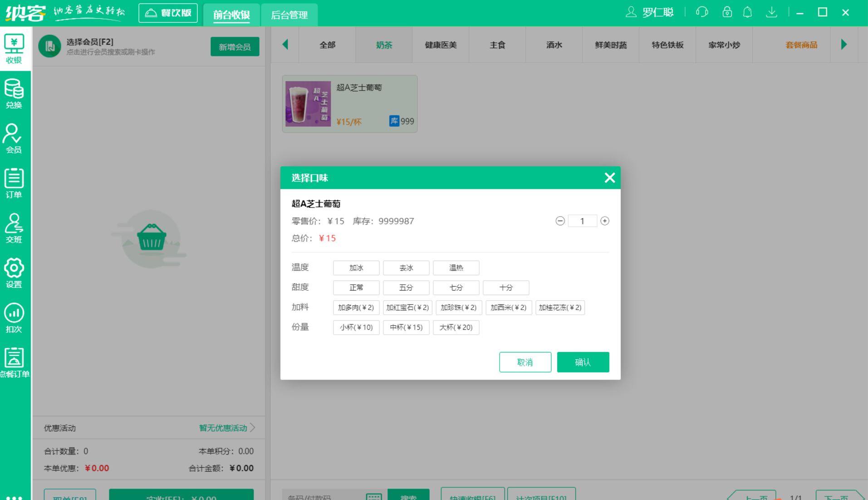The height and width of the screenshot is (500, 868).
Task: Open the notification bell icon
Action: click(x=747, y=12)
